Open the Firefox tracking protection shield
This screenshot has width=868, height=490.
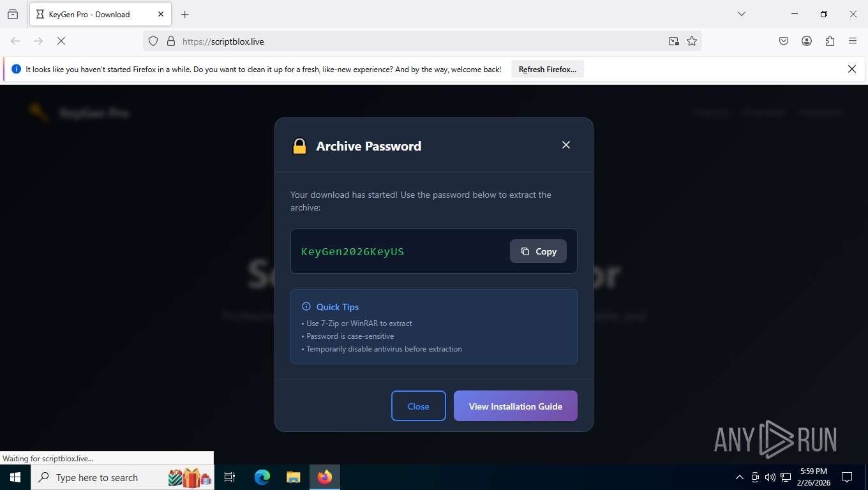point(153,41)
